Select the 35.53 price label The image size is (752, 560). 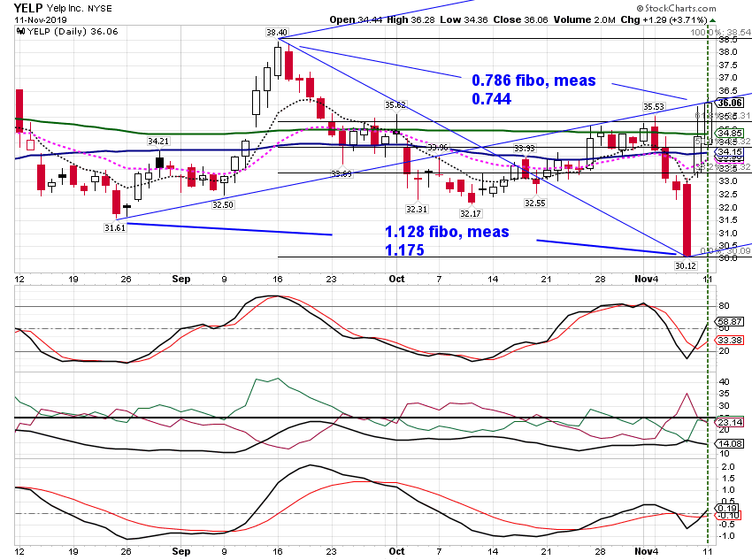[x=654, y=106]
